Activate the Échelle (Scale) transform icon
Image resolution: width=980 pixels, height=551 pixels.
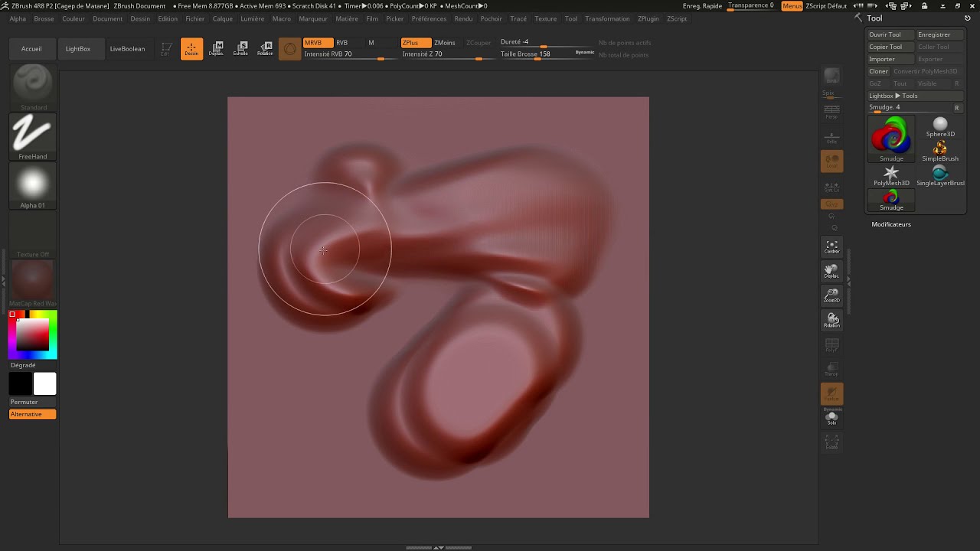[x=241, y=49]
